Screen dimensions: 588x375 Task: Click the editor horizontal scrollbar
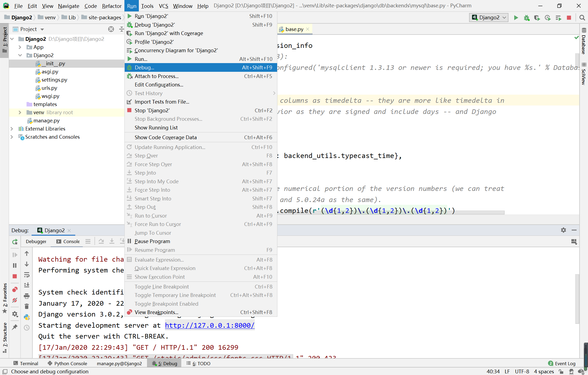pyautogui.click(x=391, y=212)
